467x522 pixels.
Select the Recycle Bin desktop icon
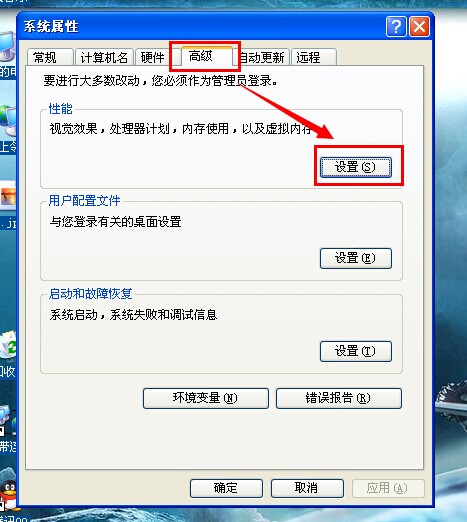[8, 345]
